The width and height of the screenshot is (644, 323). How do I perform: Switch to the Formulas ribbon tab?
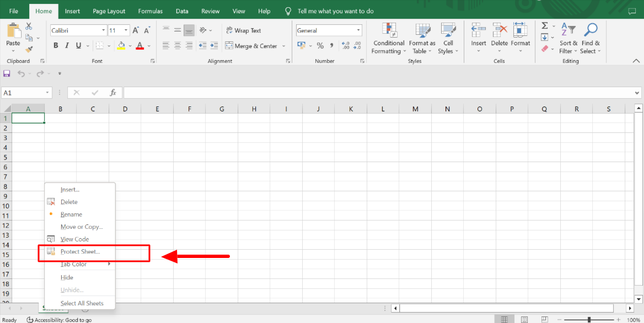point(151,11)
